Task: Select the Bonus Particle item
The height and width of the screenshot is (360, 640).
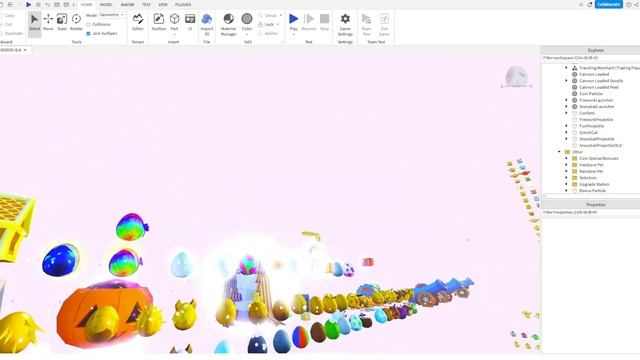Action: (592, 191)
